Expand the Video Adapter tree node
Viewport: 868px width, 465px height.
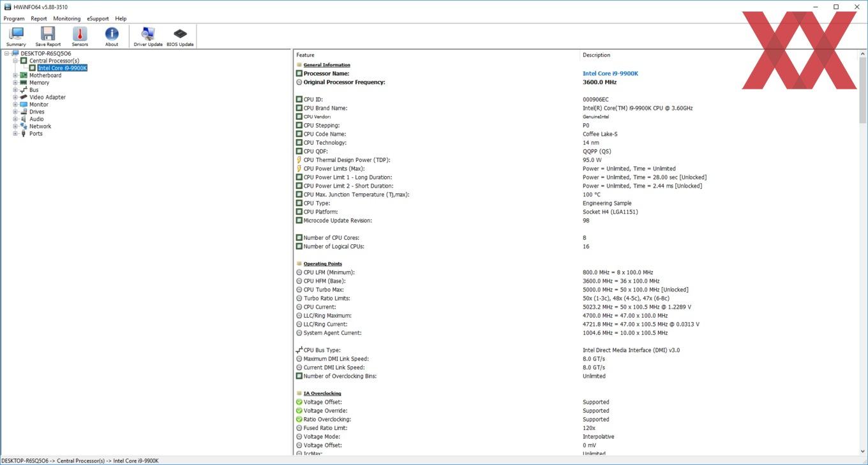[15, 98]
